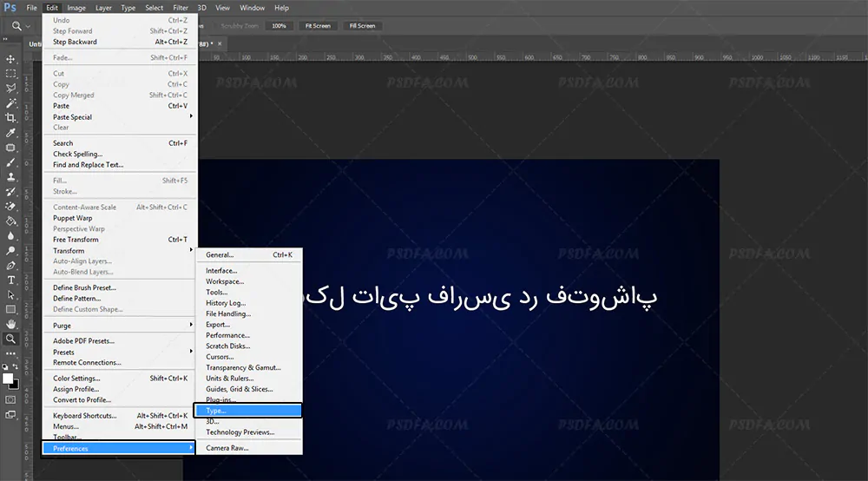Toggle Quick Mask mode icon
The image size is (868, 481).
[x=10, y=399]
